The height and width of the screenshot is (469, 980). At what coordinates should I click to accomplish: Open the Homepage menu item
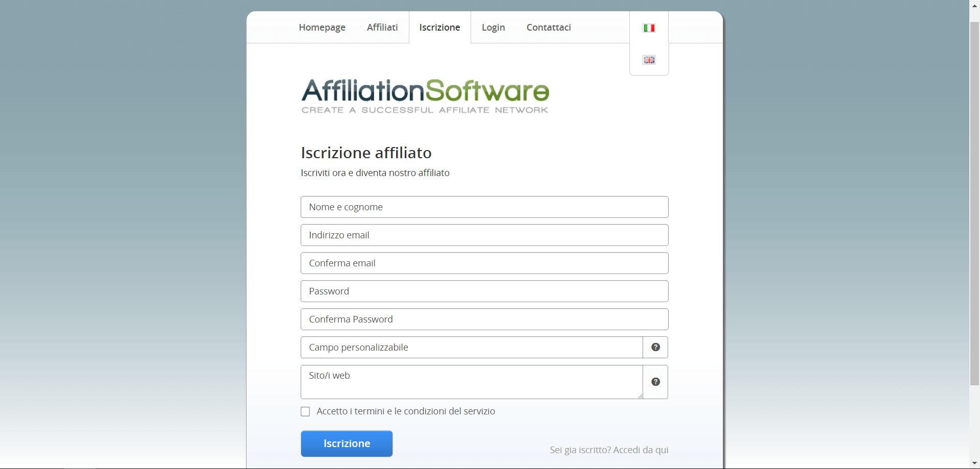tap(322, 28)
